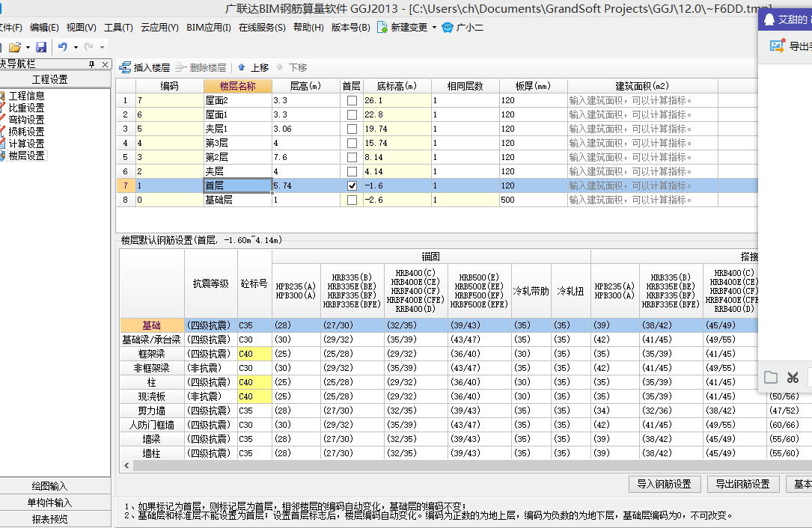Open the folder icon in side panel
This screenshot has height=528, width=812.
(x=771, y=378)
